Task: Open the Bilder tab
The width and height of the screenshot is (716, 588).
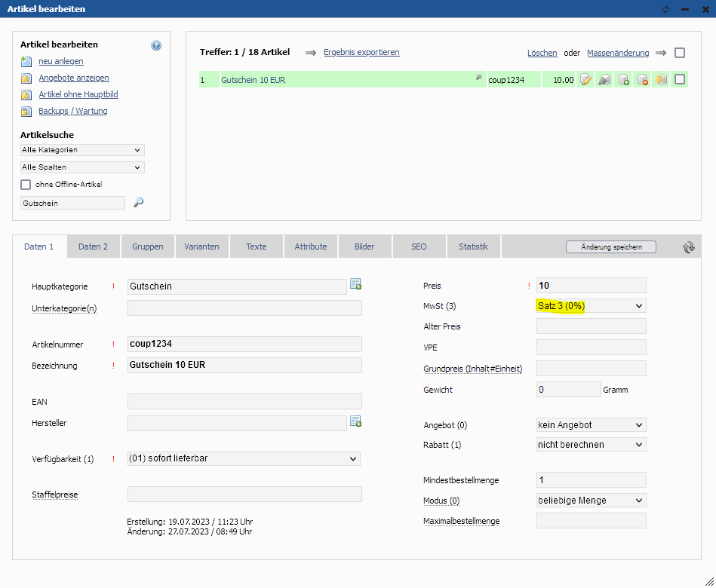Action: click(x=364, y=247)
